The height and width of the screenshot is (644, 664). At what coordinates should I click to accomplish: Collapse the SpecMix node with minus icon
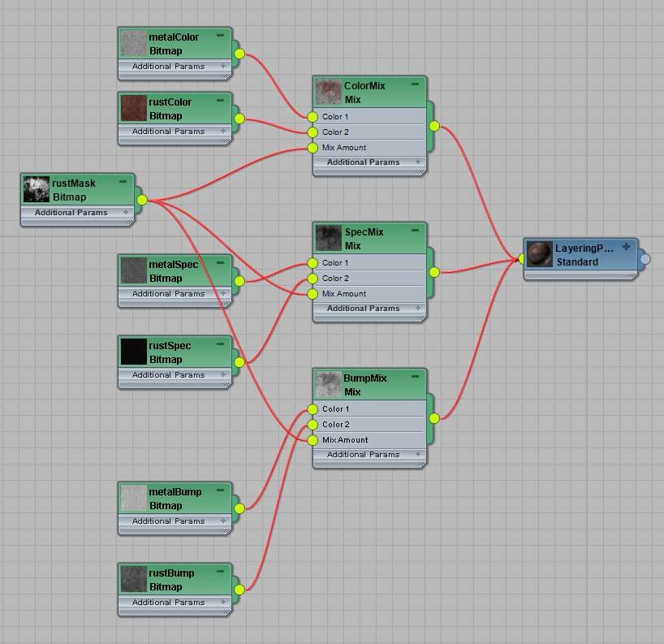416,231
